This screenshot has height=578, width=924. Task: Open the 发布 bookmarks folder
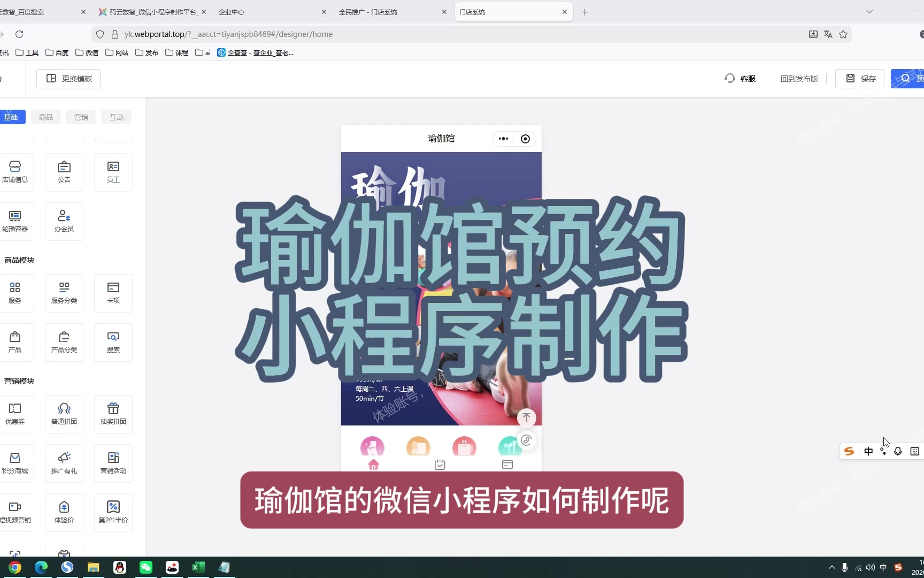(x=147, y=52)
